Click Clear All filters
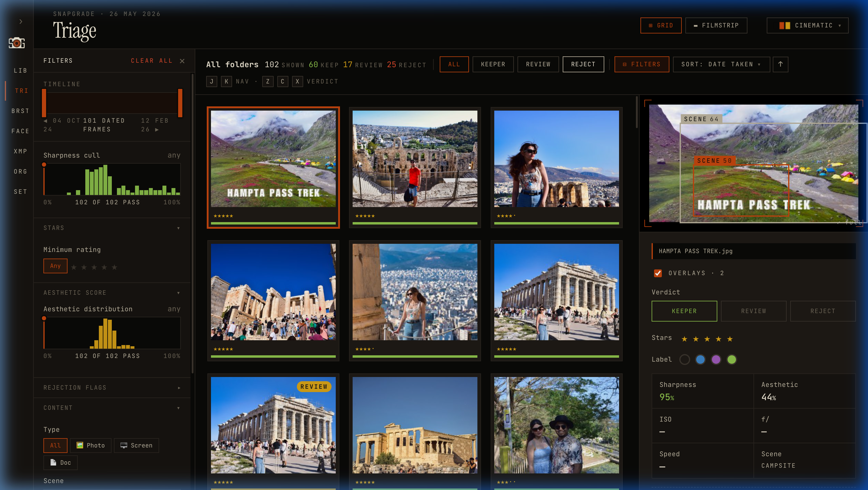The image size is (868, 490). tap(152, 61)
